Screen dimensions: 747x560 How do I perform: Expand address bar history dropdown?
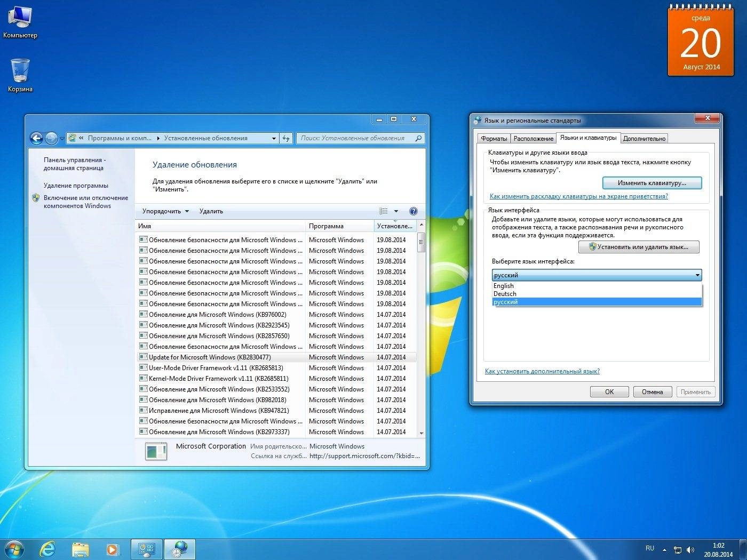pos(274,138)
